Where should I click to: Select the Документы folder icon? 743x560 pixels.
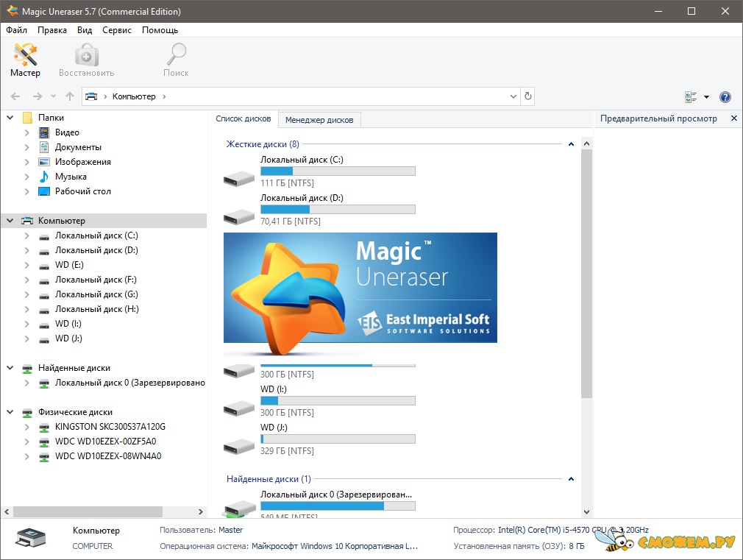pos(44,147)
